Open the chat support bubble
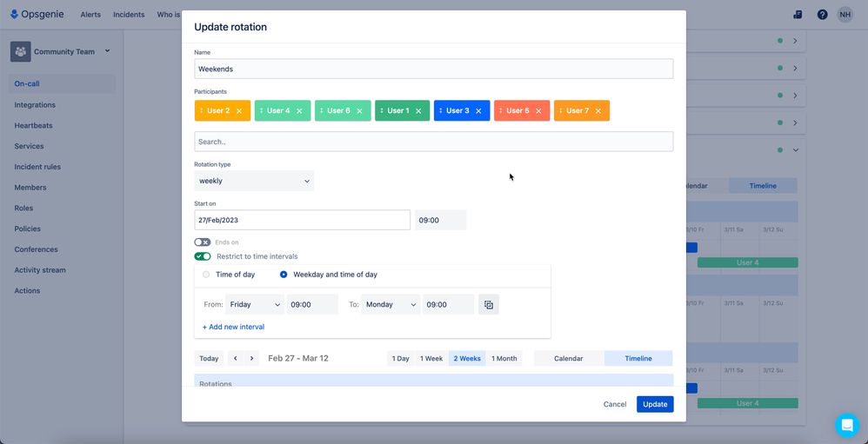Viewport: 868px width, 444px height. tap(847, 425)
